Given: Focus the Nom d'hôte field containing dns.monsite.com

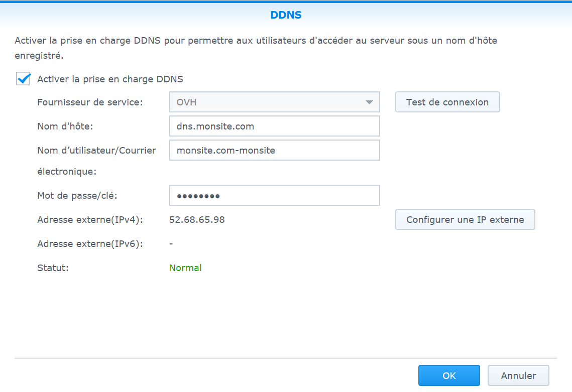Looking at the screenshot, I should pyautogui.click(x=274, y=126).
